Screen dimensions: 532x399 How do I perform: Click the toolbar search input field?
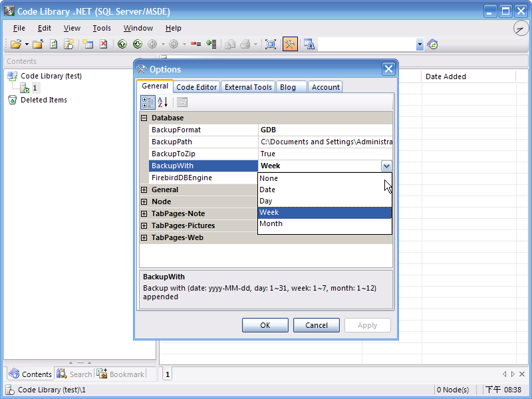tap(367, 44)
